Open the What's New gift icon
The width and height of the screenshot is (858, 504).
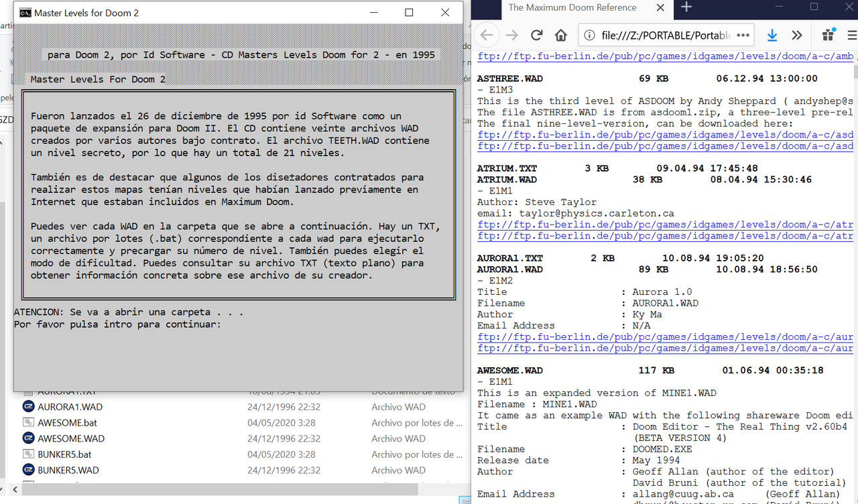pyautogui.click(x=828, y=35)
